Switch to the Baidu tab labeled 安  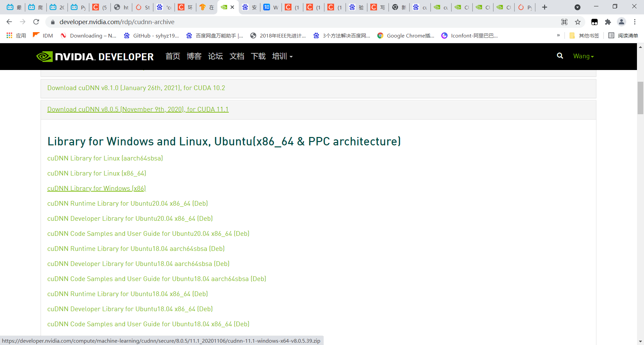pyautogui.click(x=250, y=7)
